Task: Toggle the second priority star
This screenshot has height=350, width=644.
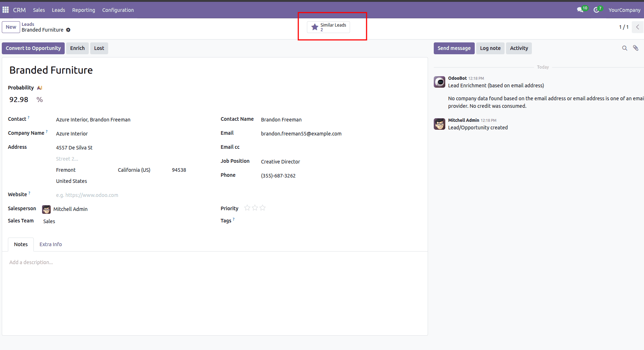Action: pos(255,208)
